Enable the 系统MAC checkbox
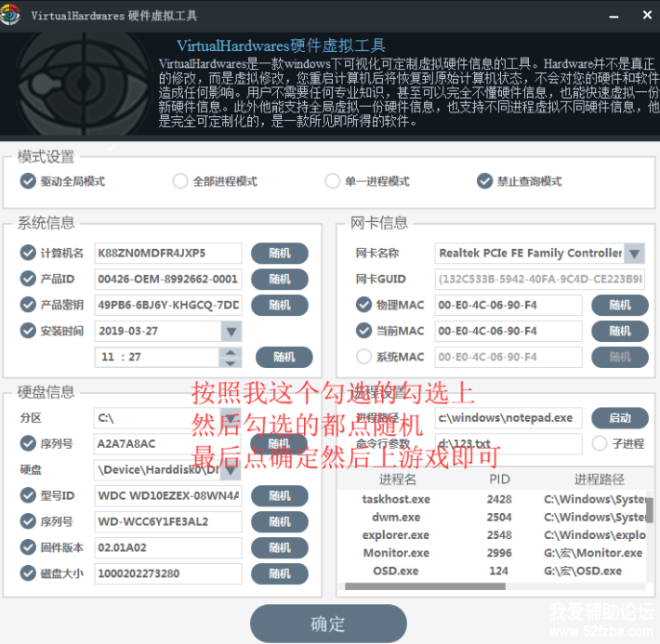660x644 pixels. 363,357
